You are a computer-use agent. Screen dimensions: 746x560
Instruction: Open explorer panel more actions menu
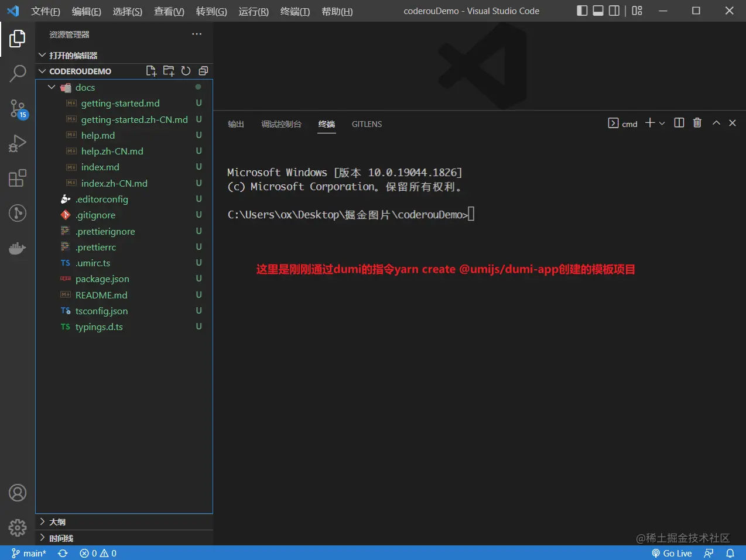[x=197, y=34]
